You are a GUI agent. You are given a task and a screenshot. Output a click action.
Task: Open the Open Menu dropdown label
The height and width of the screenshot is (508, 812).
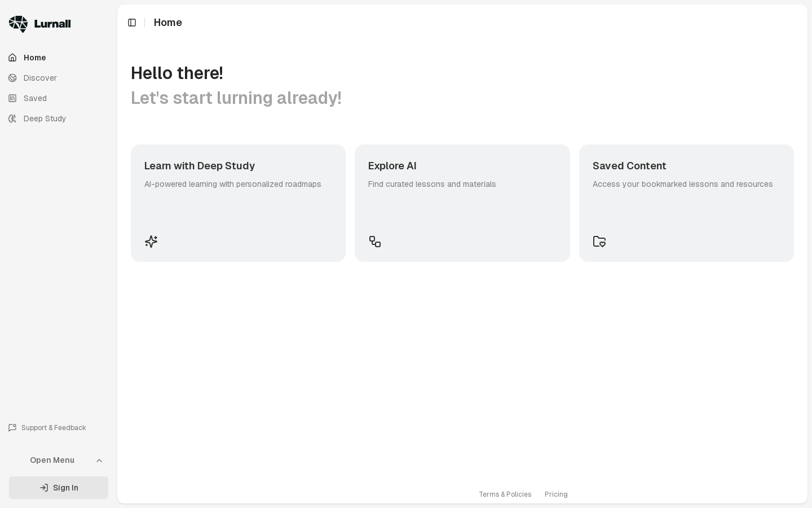(52, 460)
